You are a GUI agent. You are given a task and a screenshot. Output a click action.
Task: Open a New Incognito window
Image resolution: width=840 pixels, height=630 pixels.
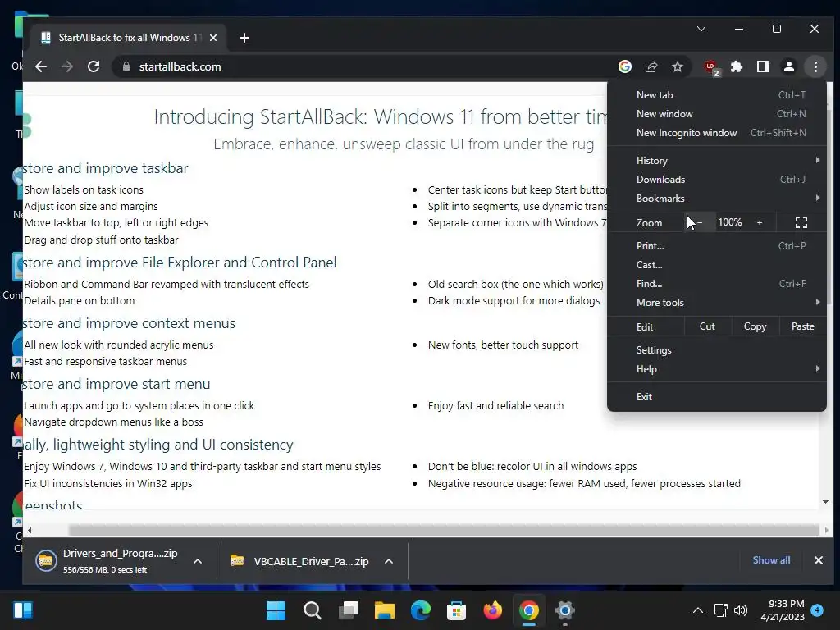point(717,132)
